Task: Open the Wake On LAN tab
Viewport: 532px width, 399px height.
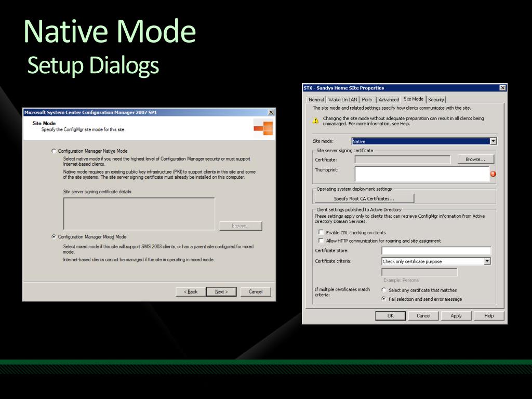Action: pyautogui.click(x=343, y=100)
